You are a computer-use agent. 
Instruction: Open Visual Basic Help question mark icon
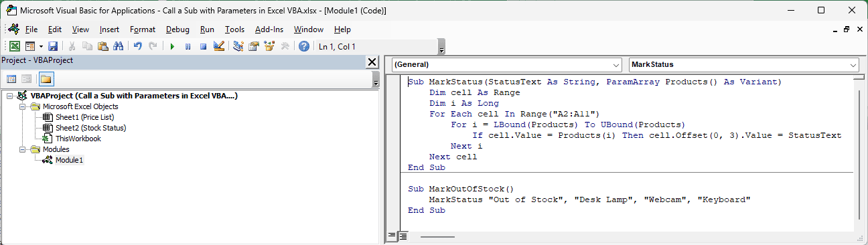[x=304, y=46]
